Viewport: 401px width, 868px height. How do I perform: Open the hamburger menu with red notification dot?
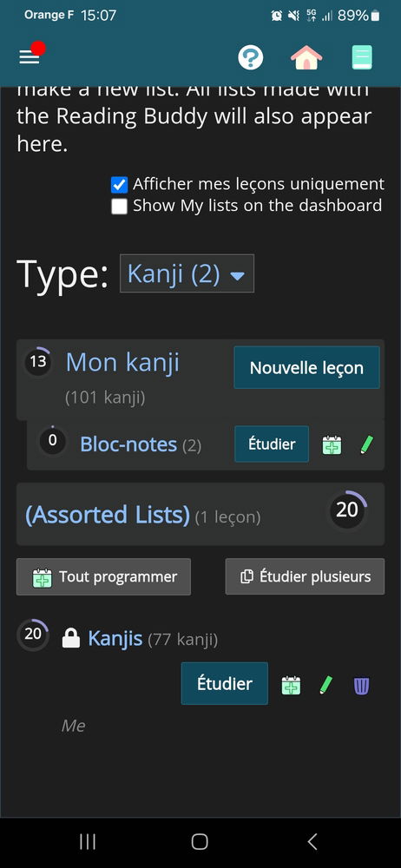(30, 56)
